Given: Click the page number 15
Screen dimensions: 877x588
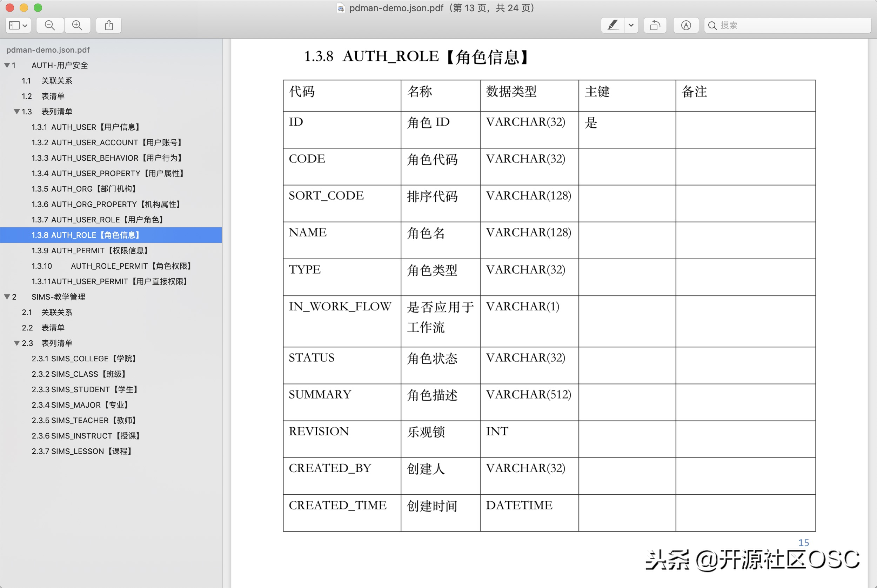Looking at the screenshot, I should pyautogui.click(x=804, y=543).
